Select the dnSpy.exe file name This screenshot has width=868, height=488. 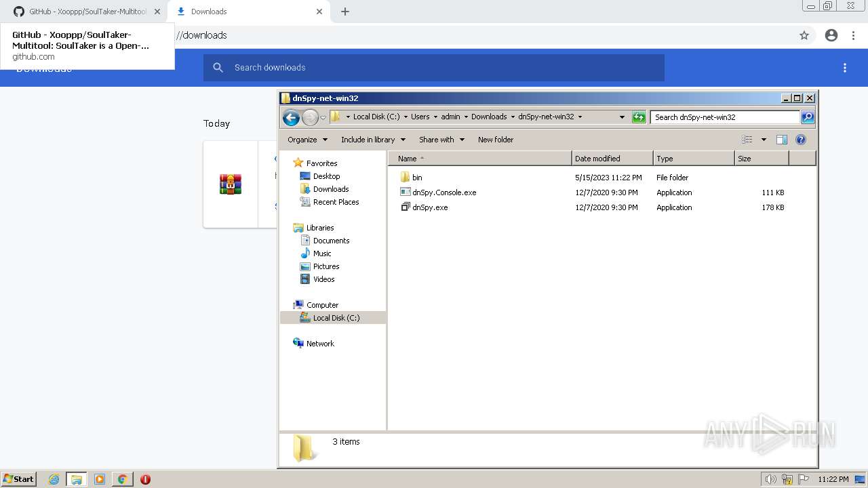430,207
